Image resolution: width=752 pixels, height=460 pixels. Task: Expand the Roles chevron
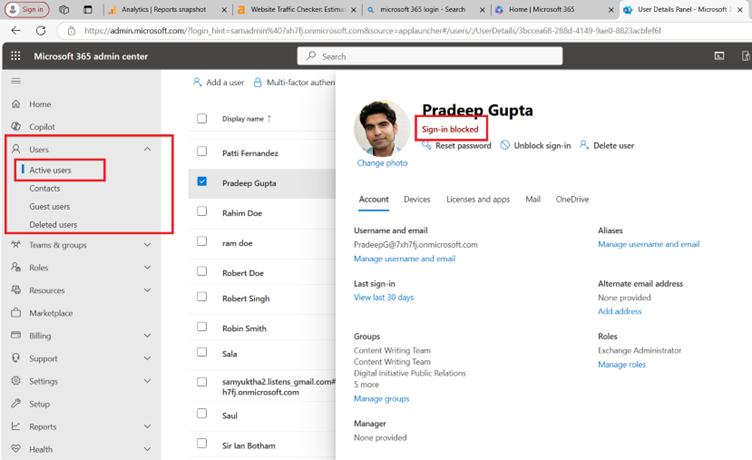[x=147, y=267]
